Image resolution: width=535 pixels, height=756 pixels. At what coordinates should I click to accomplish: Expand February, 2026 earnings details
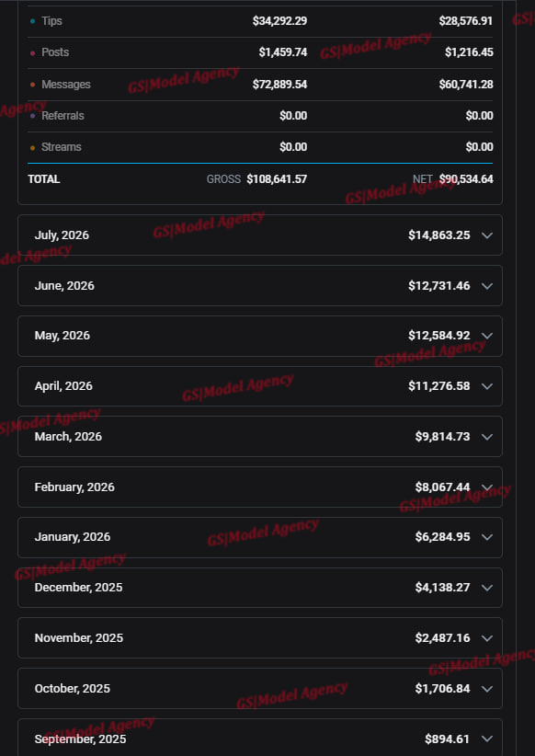click(260, 487)
